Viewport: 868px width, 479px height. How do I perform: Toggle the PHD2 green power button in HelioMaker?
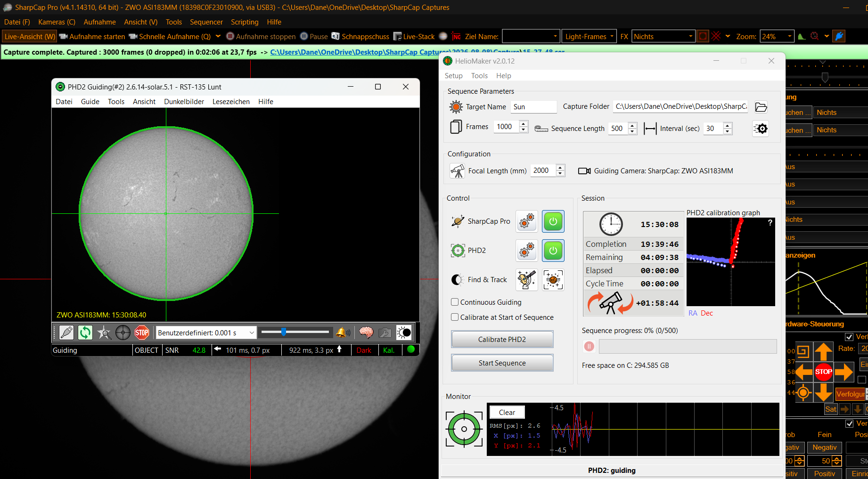[x=553, y=251]
